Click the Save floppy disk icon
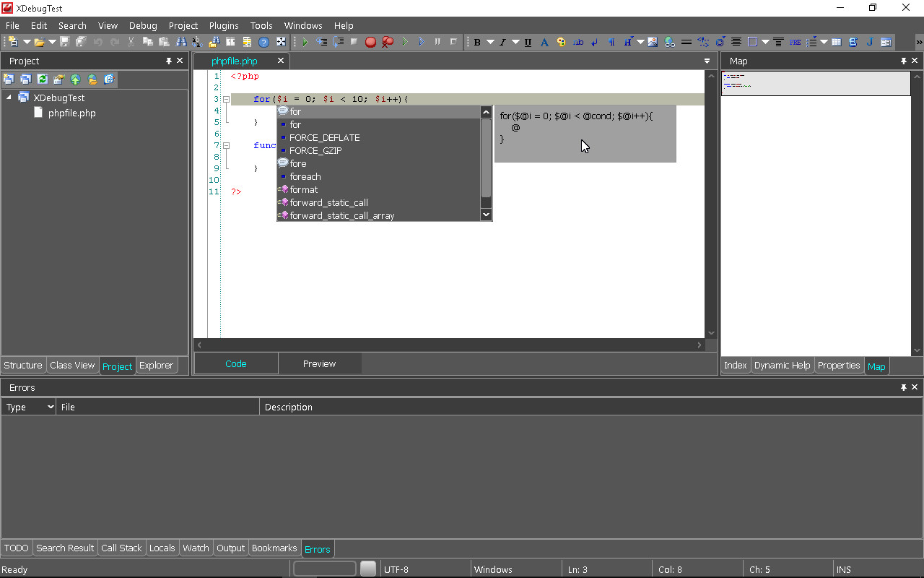Image resolution: width=924 pixels, height=578 pixels. (64, 42)
